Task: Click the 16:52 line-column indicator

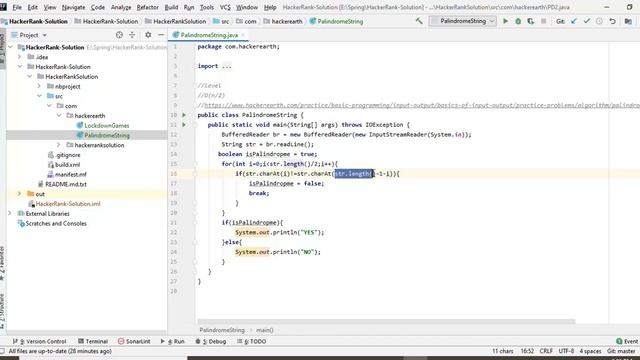Action: pos(527,351)
